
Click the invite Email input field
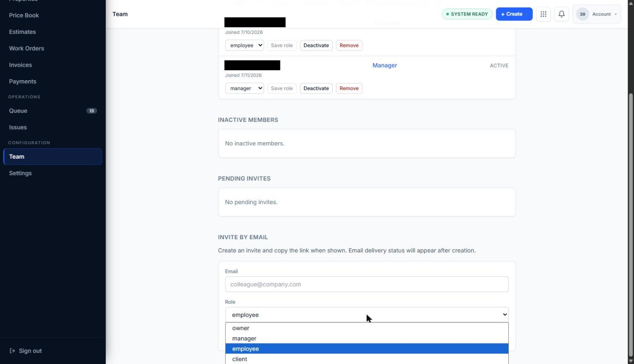(367, 284)
